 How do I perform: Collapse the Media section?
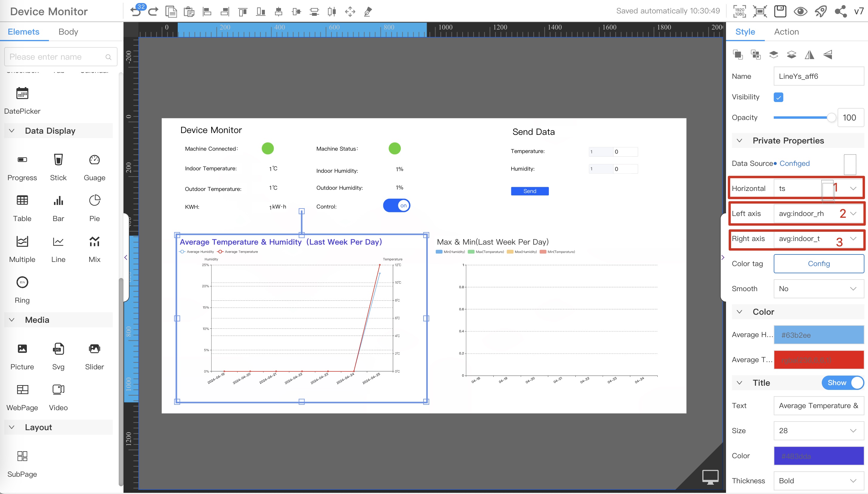(x=12, y=319)
